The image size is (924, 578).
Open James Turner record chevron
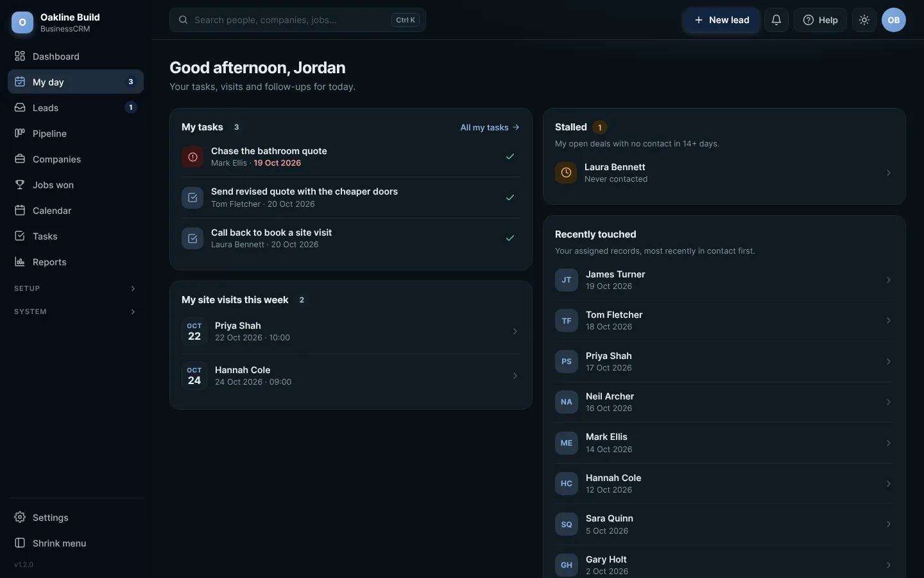click(x=889, y=280)
